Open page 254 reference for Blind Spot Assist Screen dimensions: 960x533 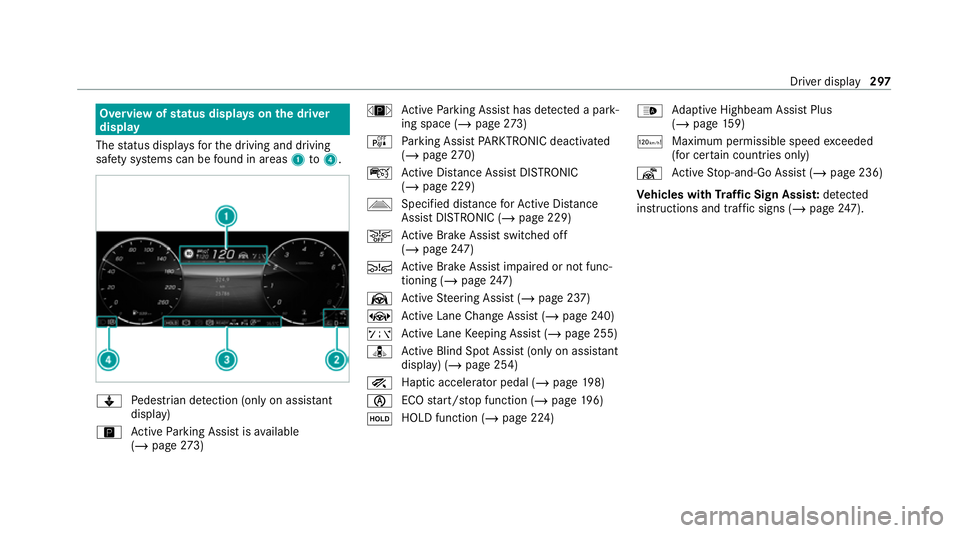coord(481,365)
